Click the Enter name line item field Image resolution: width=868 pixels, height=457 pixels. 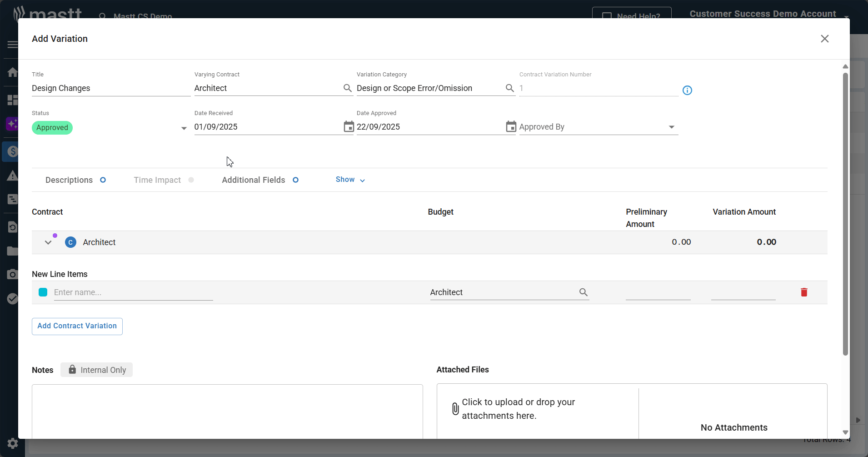click(x=133, y=292)
